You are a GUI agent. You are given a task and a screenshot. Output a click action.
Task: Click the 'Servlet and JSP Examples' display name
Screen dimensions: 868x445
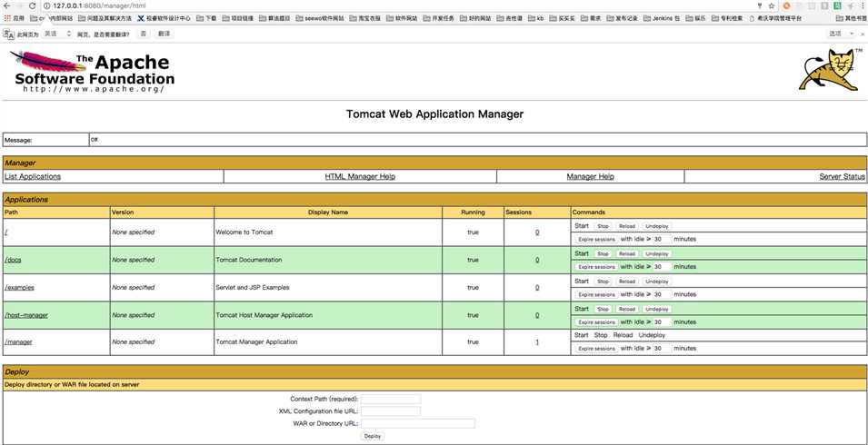pyautogui.click(x=253, y=288)
